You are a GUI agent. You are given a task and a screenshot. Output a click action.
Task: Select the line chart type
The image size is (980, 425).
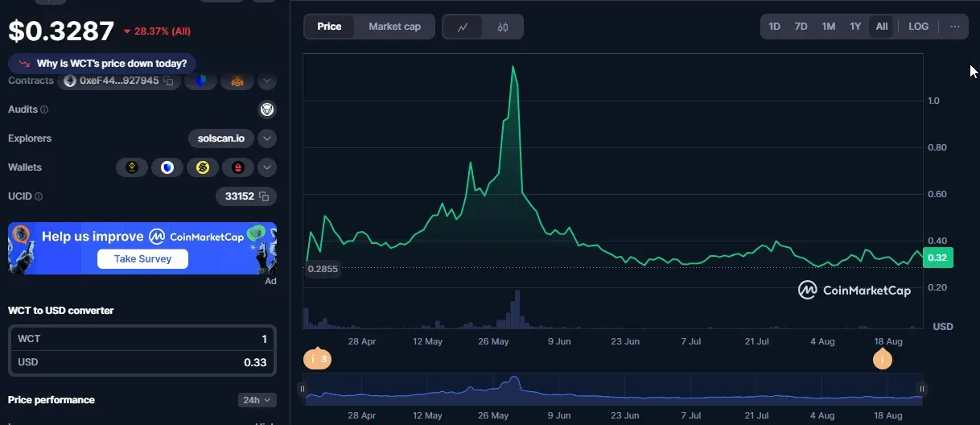pyautogui.click(x=463, y=27)
